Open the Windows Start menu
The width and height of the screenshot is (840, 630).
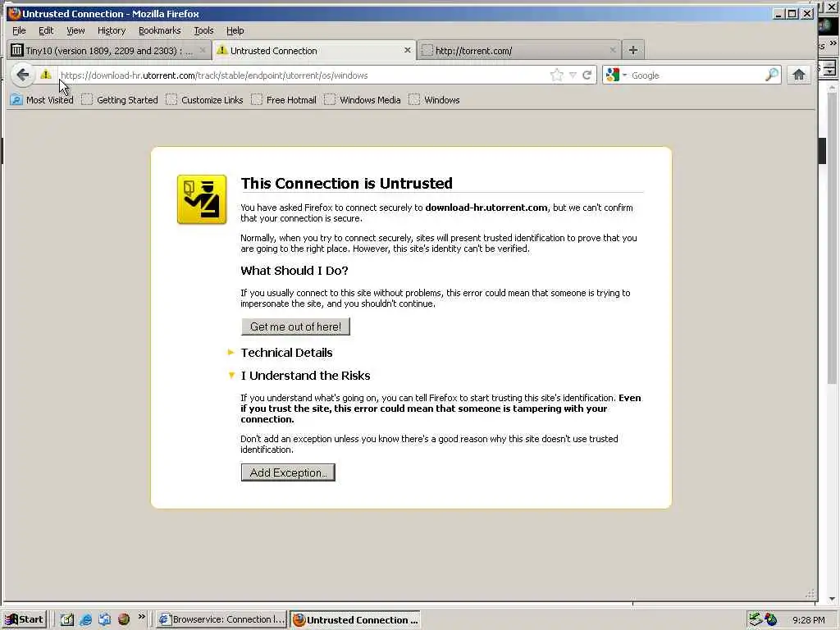click(x=24, y=619)
